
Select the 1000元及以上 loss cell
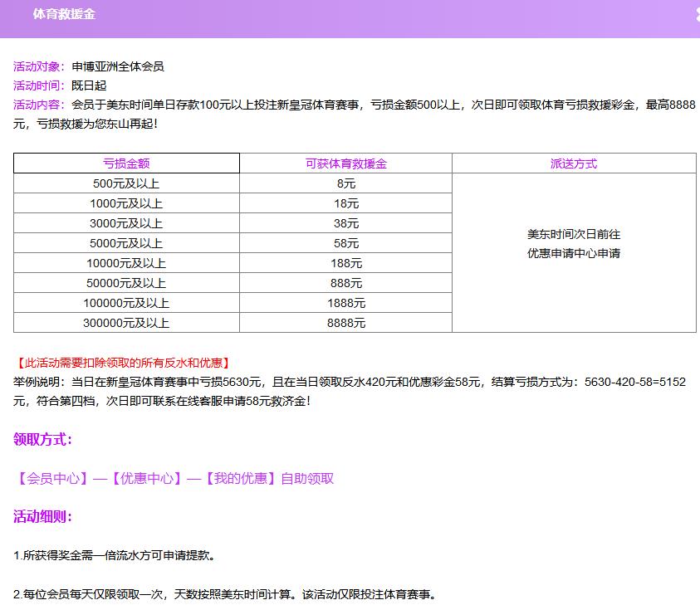(126, 203)
